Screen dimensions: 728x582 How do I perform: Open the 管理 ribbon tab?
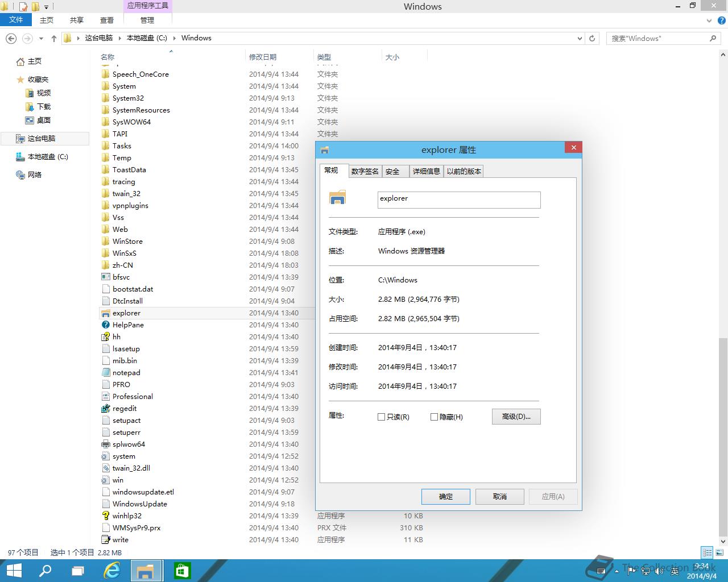click(147, 20)
